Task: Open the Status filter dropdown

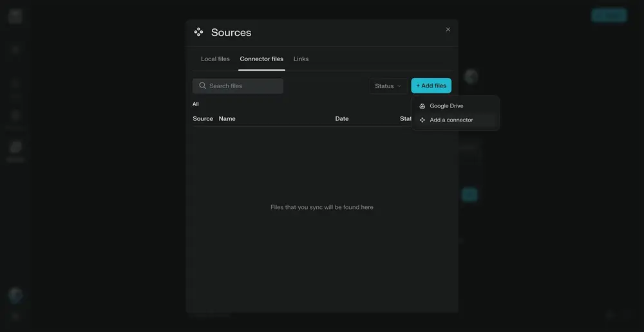Action: [x=388, y=86]
